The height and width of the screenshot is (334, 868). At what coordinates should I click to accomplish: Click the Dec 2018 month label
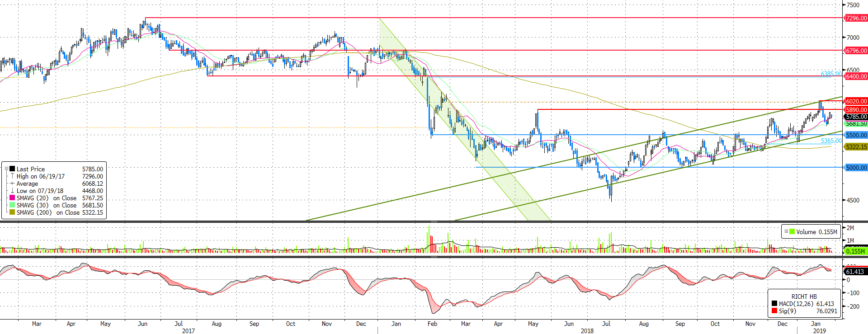tap(782, 324)
